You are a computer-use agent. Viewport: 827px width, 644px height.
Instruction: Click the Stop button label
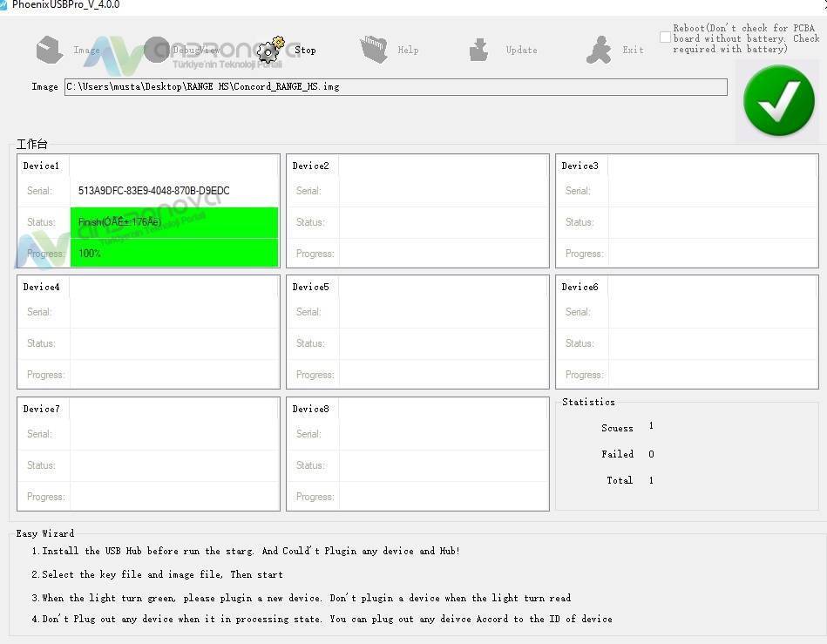[305, 50]
